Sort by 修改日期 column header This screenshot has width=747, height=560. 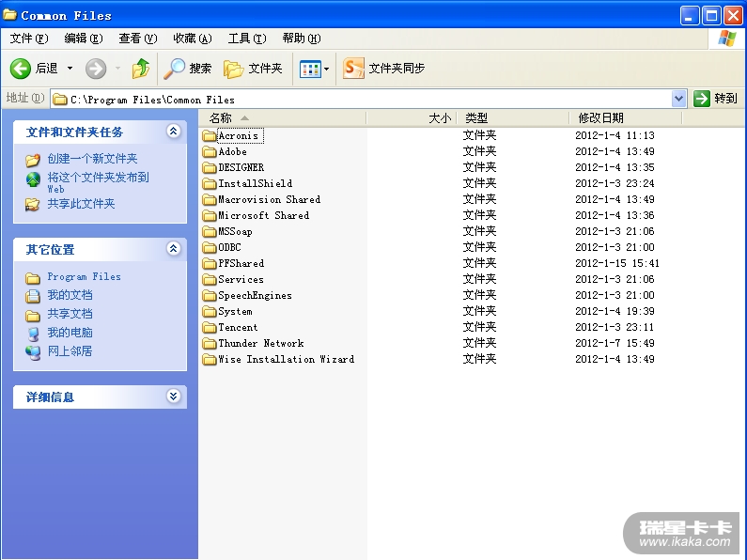pos(626,117)
